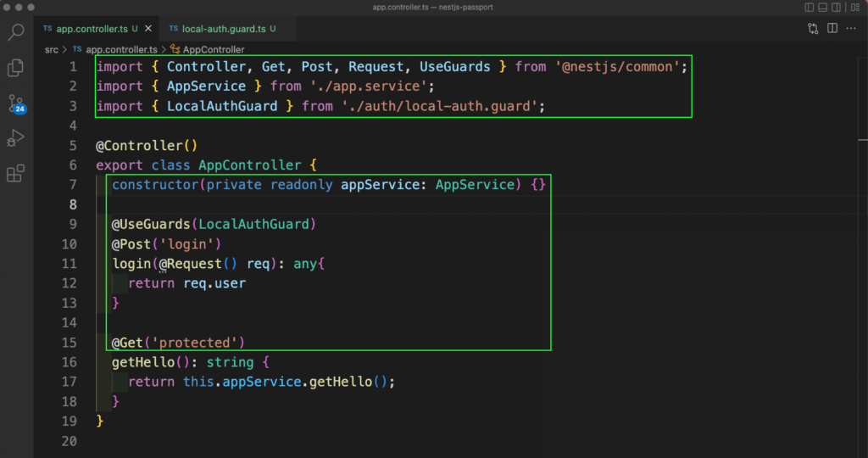Screen dimensions: 868x458
Task: Switch to the local-auth.guard.ts tab
Action: point(224,29)
